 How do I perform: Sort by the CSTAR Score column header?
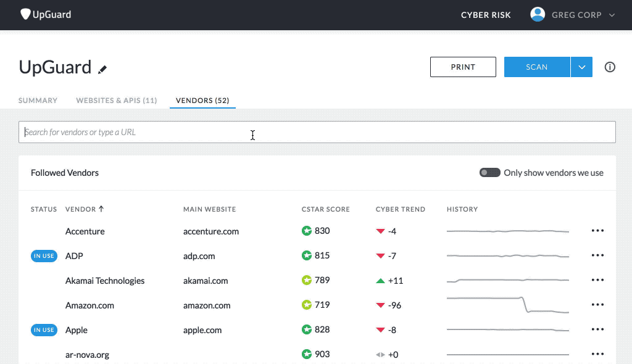(x=326, y=209)
